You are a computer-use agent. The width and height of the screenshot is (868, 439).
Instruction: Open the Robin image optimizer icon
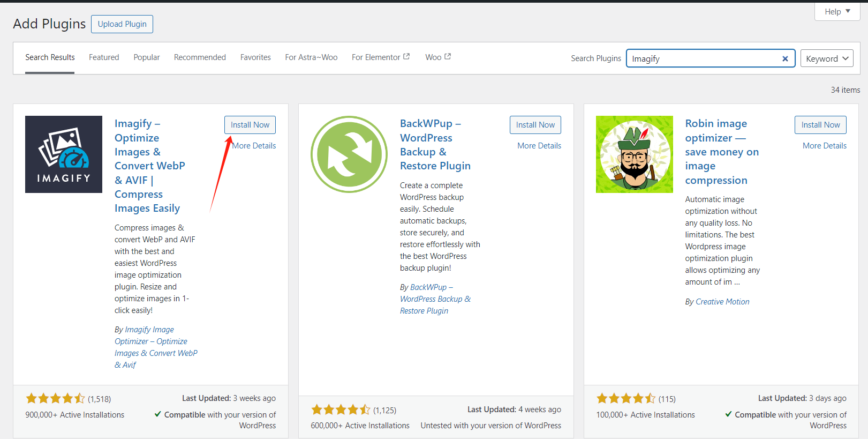click(x=635, y=154)
